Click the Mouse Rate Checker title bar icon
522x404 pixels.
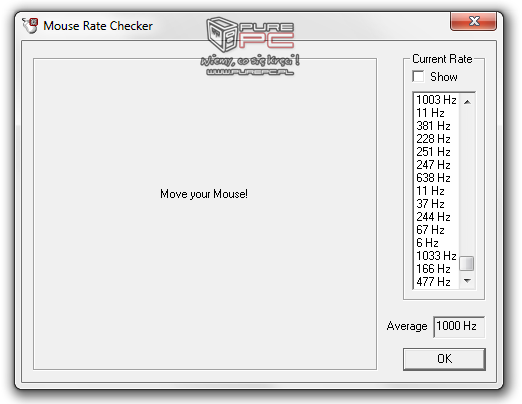pos(30,26)
